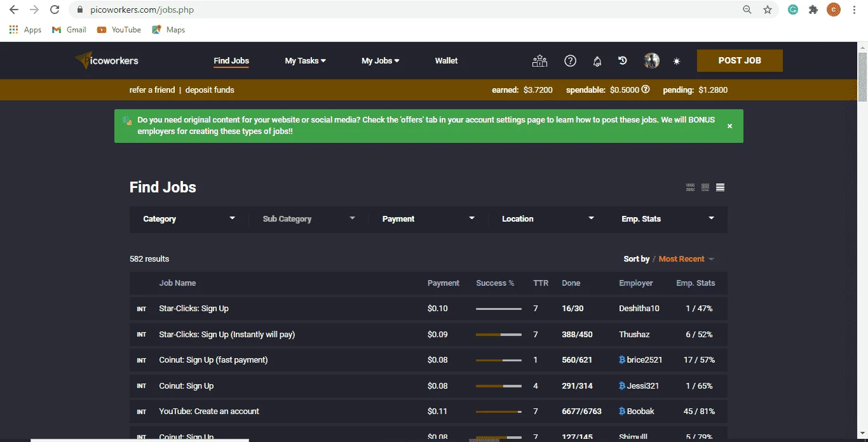
Task: Click the 582 results text
Action: 149,258
